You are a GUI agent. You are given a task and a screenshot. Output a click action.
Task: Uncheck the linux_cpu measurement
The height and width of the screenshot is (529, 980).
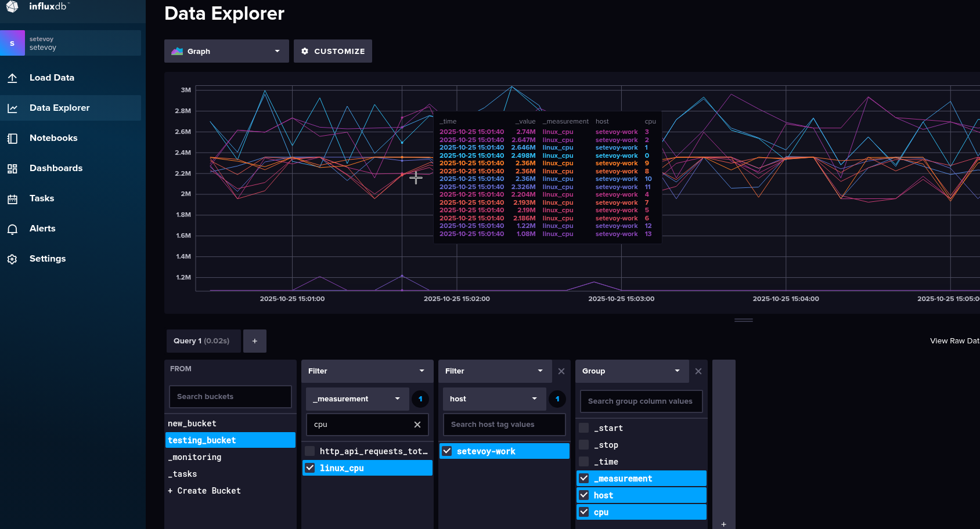pyautogui.click(x=310, y=468)
